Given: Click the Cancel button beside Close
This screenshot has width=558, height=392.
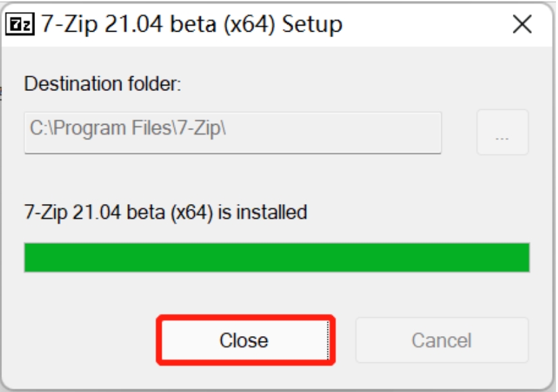Looking at the screenshot, I should pyautogui.click(x=441, y=340).
